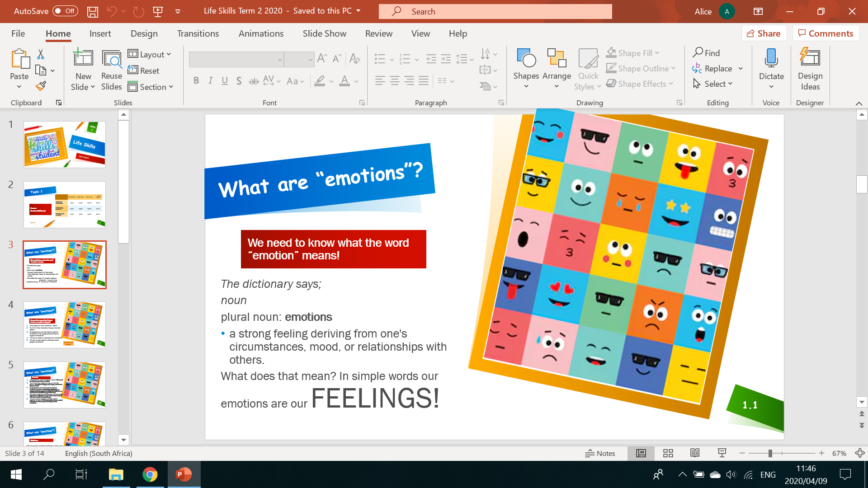This screenshot has width=868, height=488.
Task: Adjust the zoom slider handle
Action: point(770,453)
